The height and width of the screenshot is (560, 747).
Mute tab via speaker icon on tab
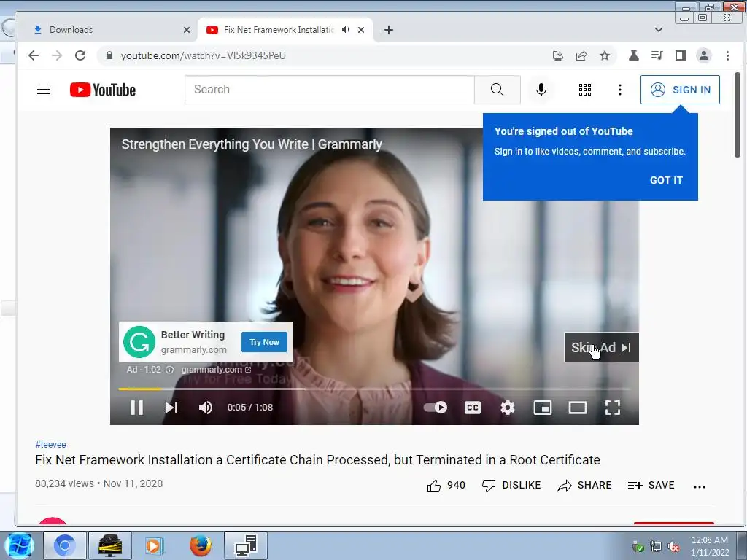[x=345, y=29]
